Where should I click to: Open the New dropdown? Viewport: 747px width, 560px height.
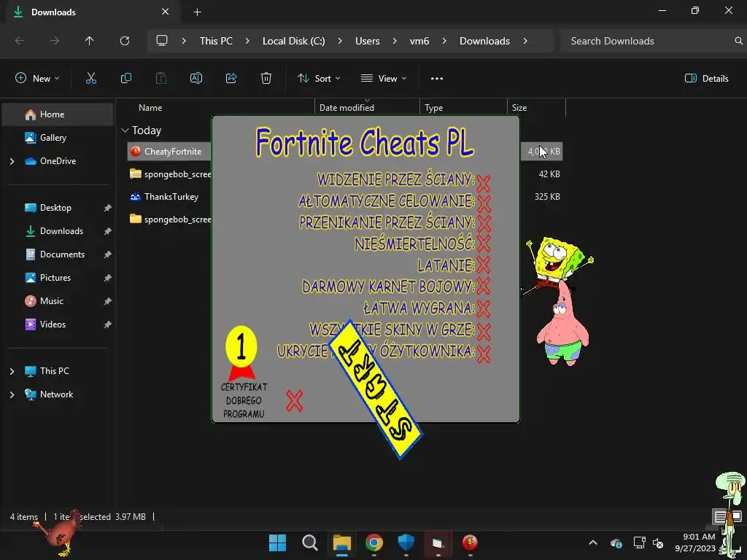[x=38, y=79]
